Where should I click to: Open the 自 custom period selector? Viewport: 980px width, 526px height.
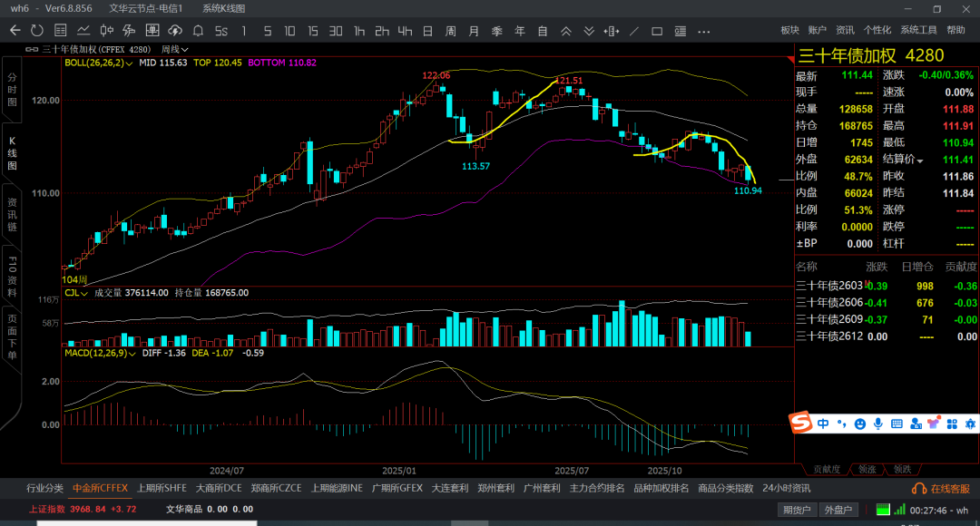[x=543, y=31]
